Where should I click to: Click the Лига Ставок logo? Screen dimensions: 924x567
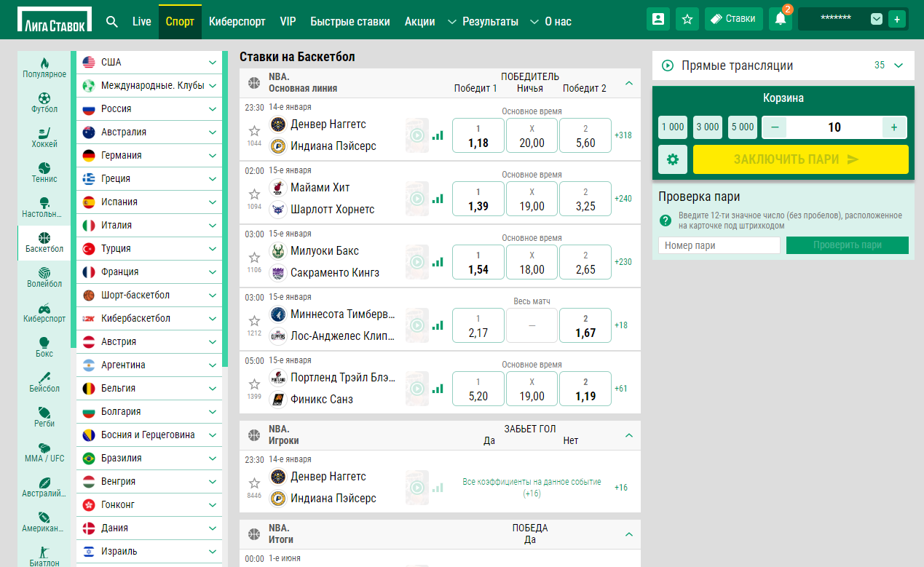(x=55, y=20)
